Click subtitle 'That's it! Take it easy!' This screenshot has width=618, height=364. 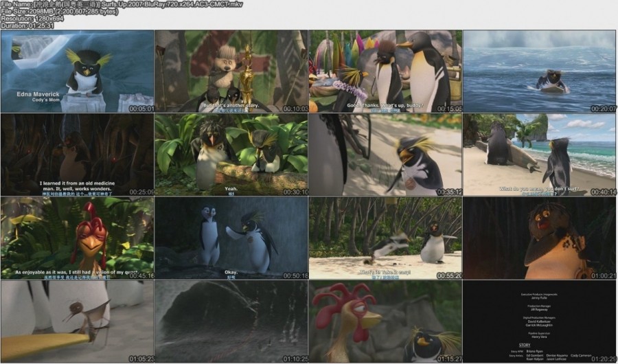(x=385, y=272)
